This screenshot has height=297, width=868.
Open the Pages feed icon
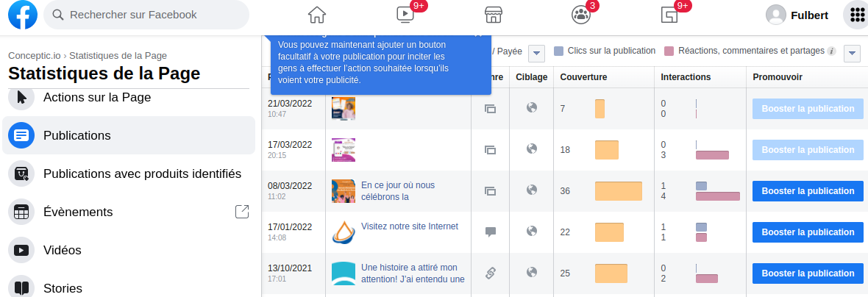(x=669, y=15)
